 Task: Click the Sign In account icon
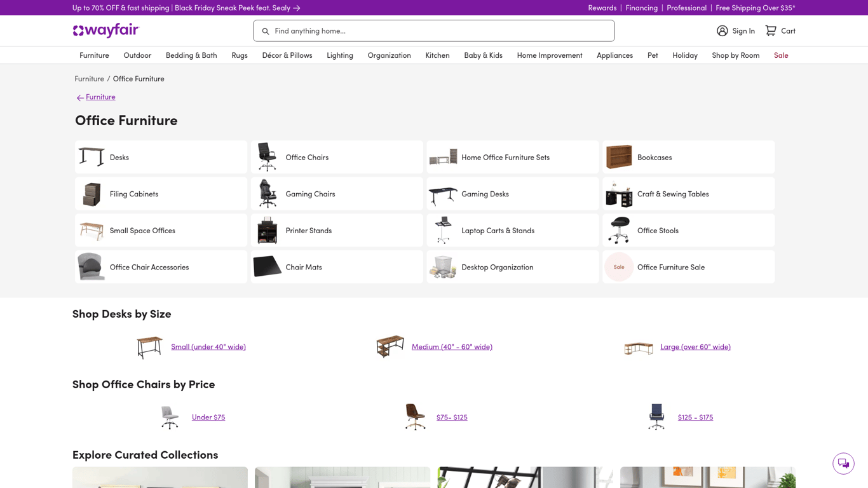[722, 30]
